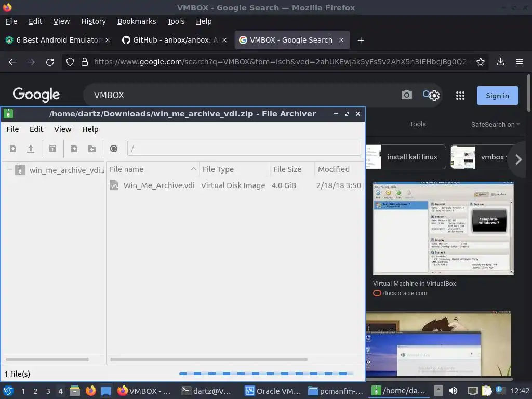Click the tracking protection shield icon
This screenshot has width=532, height=399.
70,62
